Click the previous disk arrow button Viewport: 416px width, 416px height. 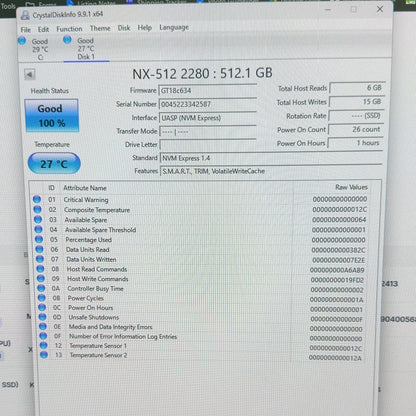pyautogui.click(x=30, y=74)
